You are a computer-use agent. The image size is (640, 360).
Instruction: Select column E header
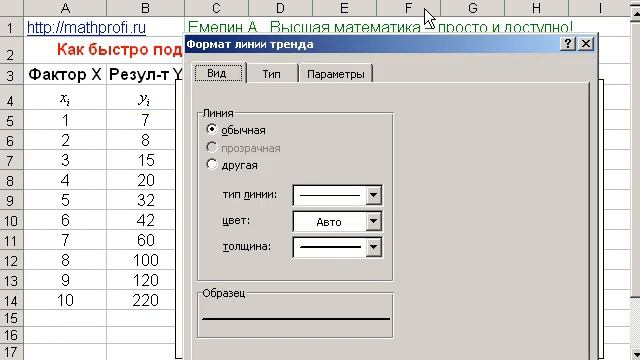[344, 8]
